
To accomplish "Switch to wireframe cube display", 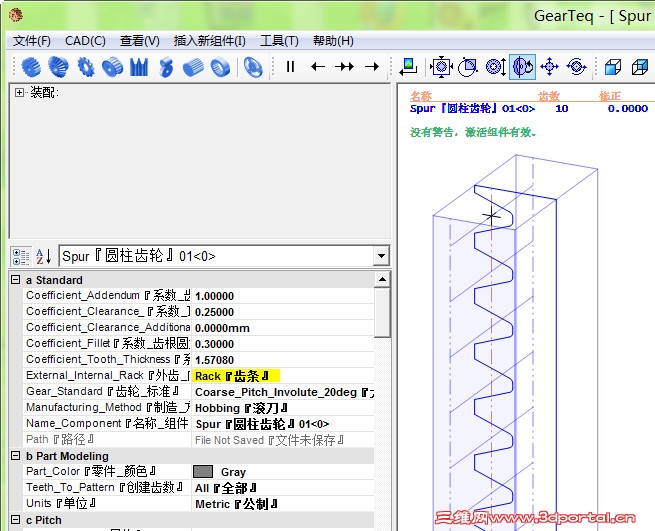I will (x=640, y=67).
